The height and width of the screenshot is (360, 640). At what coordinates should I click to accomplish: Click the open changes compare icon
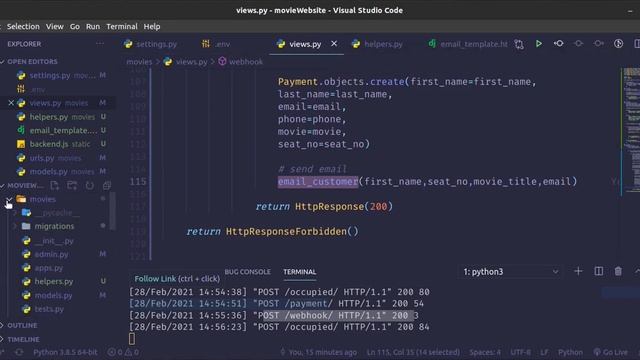(519, 44)
